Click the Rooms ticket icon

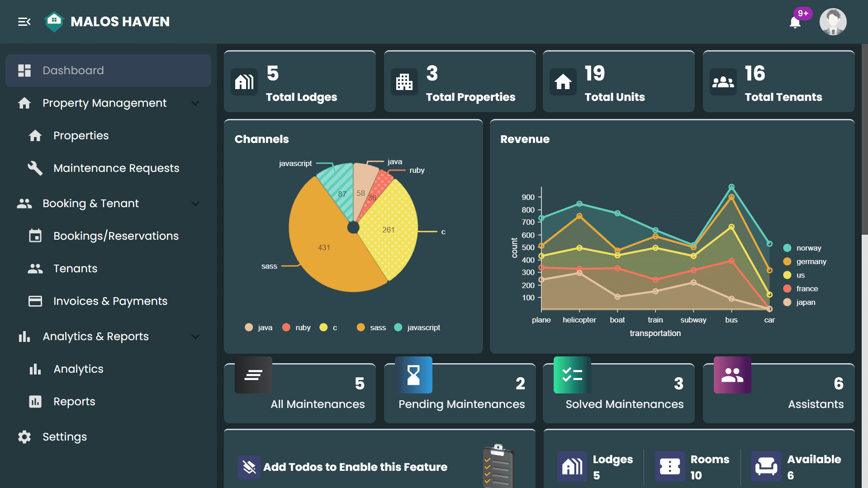click(x=670, y=466)
